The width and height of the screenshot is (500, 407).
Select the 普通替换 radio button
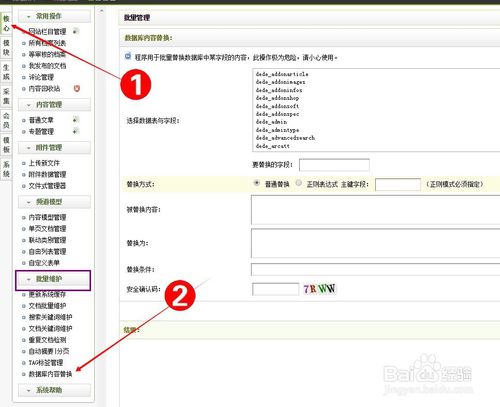pyautogui.click(x=257, y=183)
